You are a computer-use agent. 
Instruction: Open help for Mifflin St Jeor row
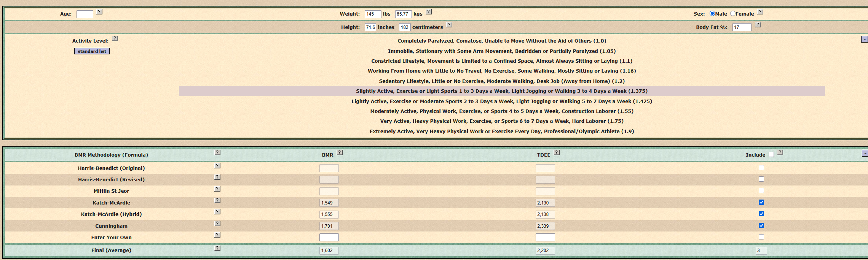pos(217,189)
